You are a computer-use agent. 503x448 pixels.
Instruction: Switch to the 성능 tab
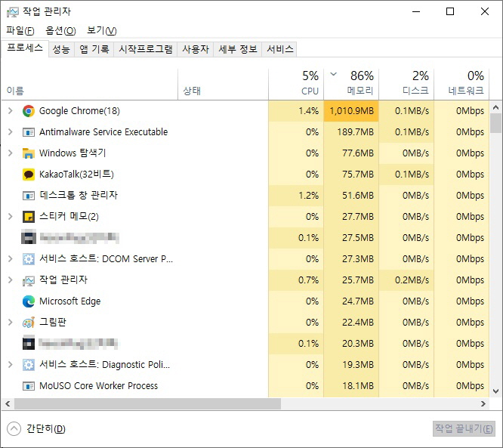(61, 49)
